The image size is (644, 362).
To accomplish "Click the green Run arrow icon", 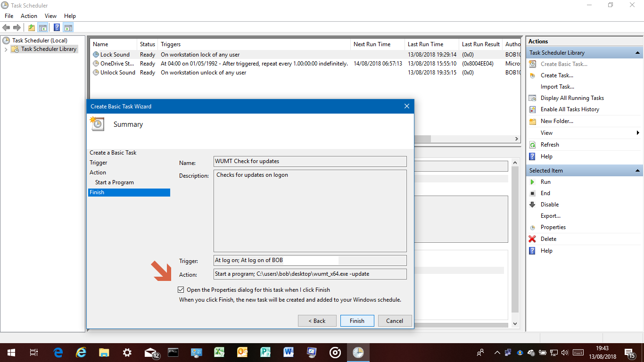I will point(532,182).
